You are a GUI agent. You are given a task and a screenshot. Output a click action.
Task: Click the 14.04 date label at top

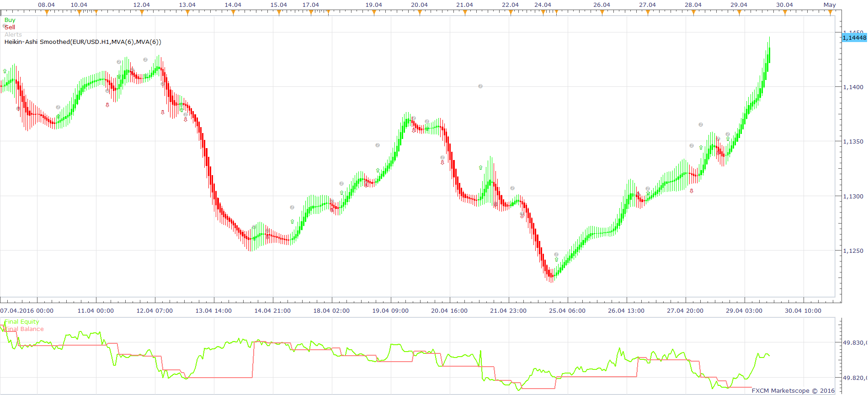click(x=233, y=5)
